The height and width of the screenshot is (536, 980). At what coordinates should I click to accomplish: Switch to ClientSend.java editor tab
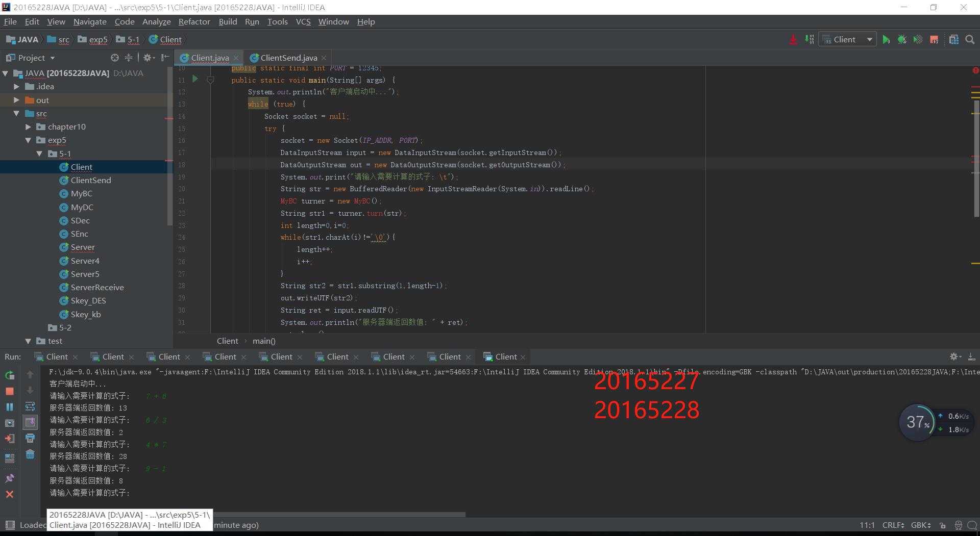pyautogui.click(x=288, y=58)
